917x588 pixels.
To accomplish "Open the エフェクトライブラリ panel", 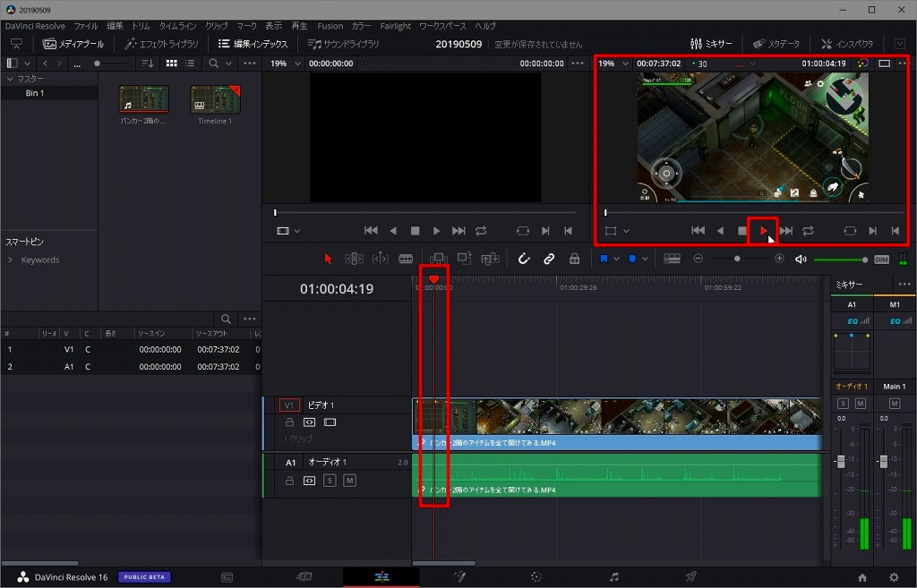I will (x=162, y=44).
